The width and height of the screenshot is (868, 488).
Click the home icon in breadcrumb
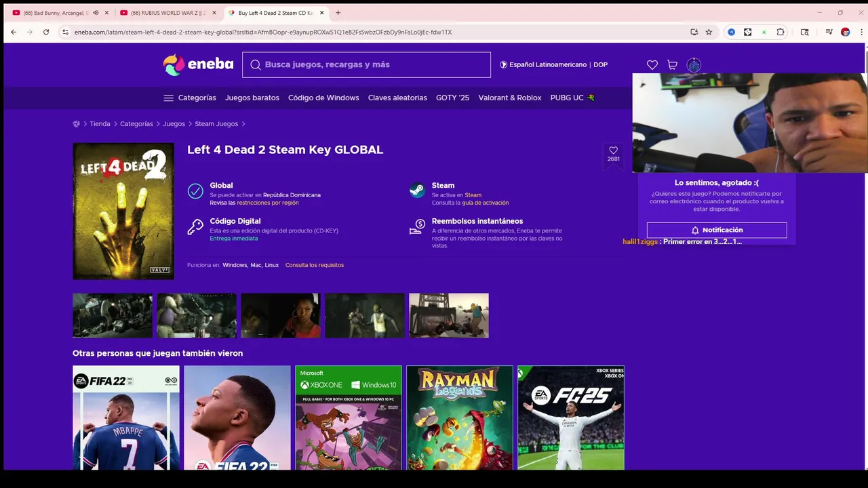click(x=77, y=124)
